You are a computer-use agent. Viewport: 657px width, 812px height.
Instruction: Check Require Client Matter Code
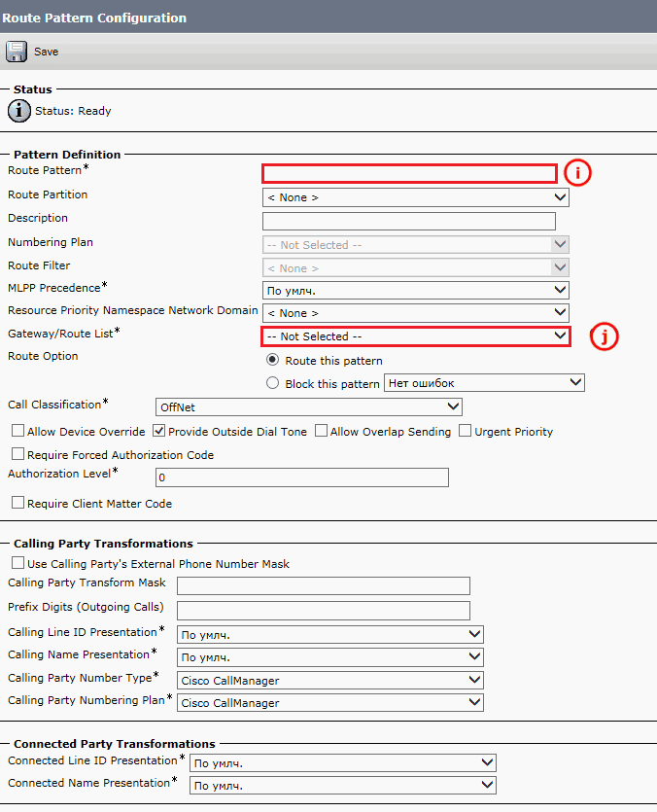point(18,503)
